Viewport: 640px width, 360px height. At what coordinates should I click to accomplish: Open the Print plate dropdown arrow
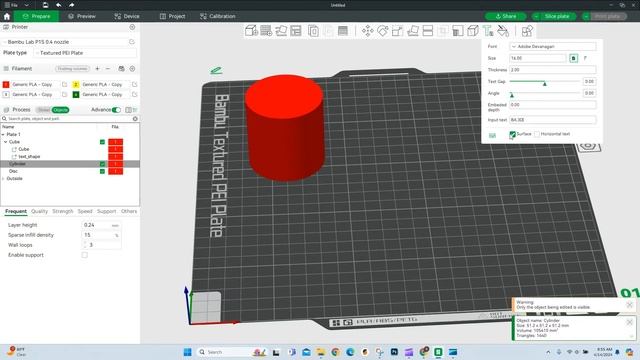(x=586, y=16)
